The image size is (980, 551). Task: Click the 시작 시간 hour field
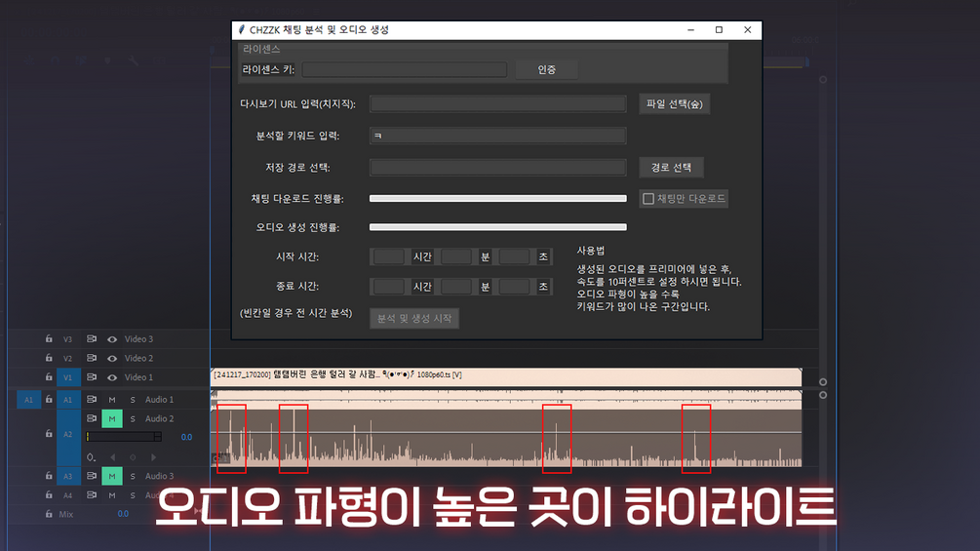(389, 256)
